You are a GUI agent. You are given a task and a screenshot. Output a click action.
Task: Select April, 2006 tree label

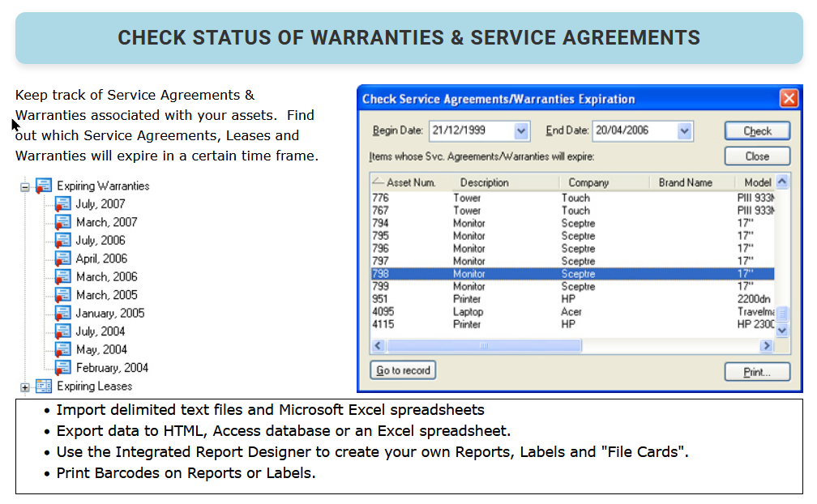coord(101,258)
